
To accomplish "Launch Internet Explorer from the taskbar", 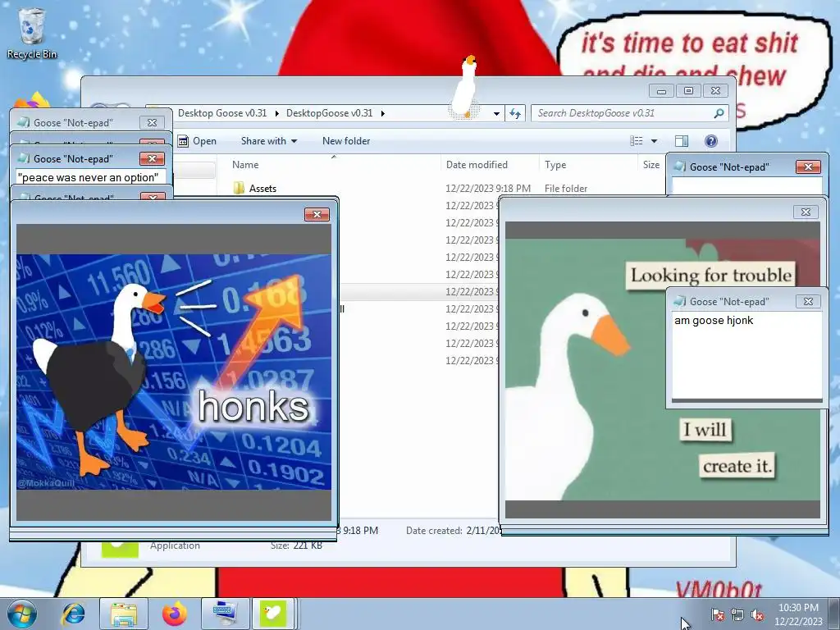I will click(73, 614).
